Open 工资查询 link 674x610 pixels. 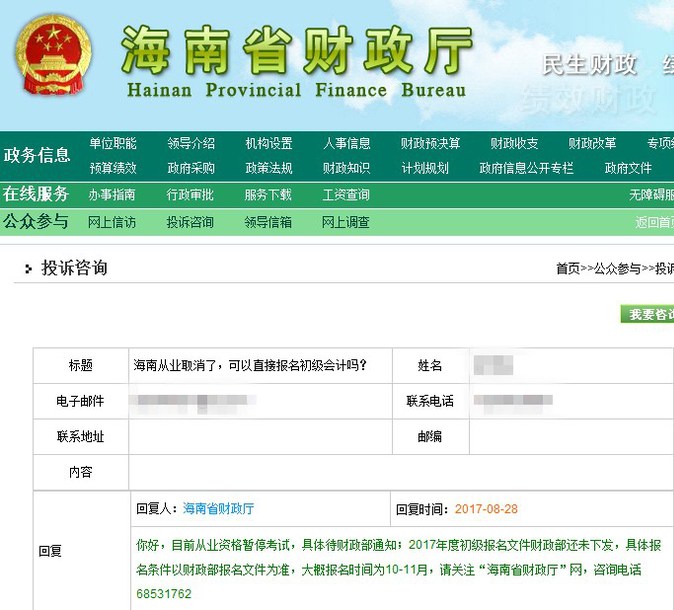tap(346, 195)
